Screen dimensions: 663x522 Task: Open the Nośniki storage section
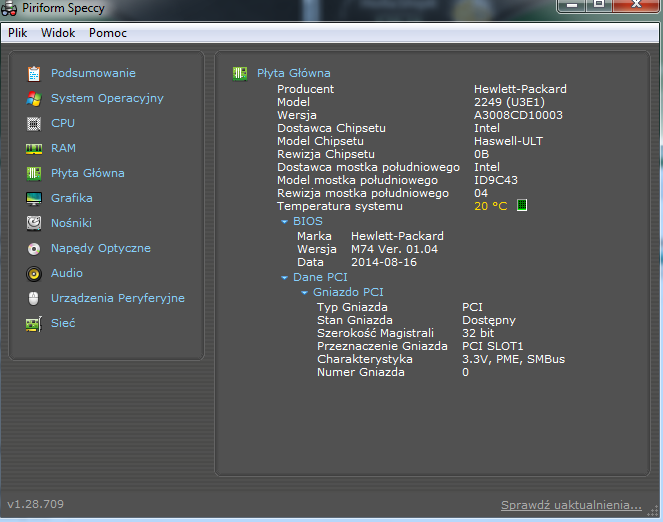[71, 223]
